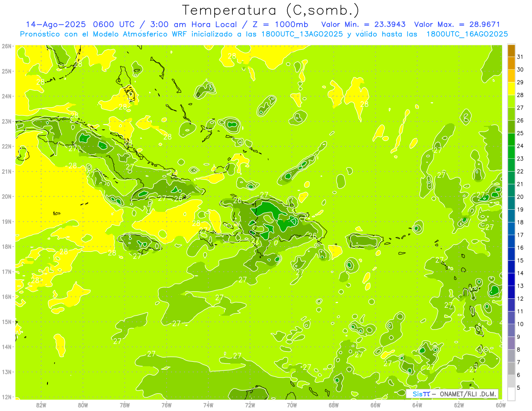This screenshot has height=411, width=532.
Task: Click the '60W' longitude label
Action: [x=501, y=405]
